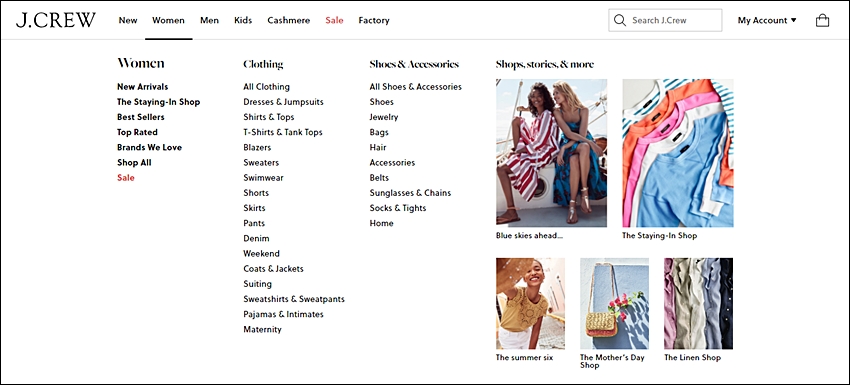
Task: Open the Men nav tab
Action: [209, 21]
